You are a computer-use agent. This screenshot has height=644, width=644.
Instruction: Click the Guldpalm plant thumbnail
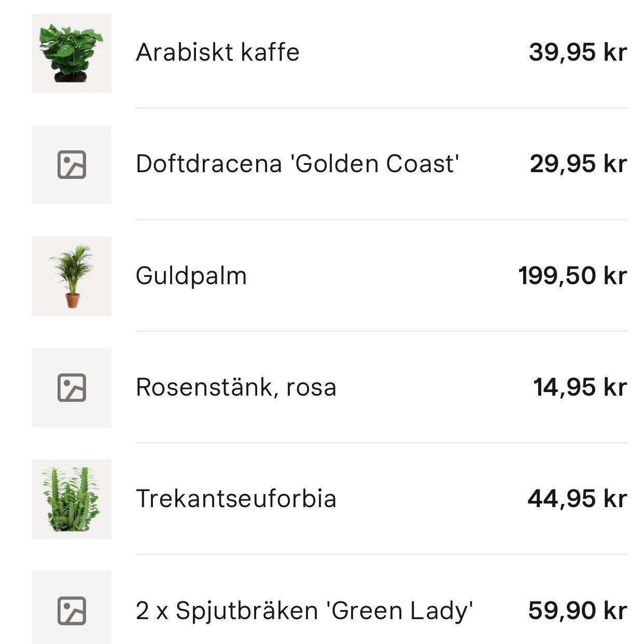72,276
